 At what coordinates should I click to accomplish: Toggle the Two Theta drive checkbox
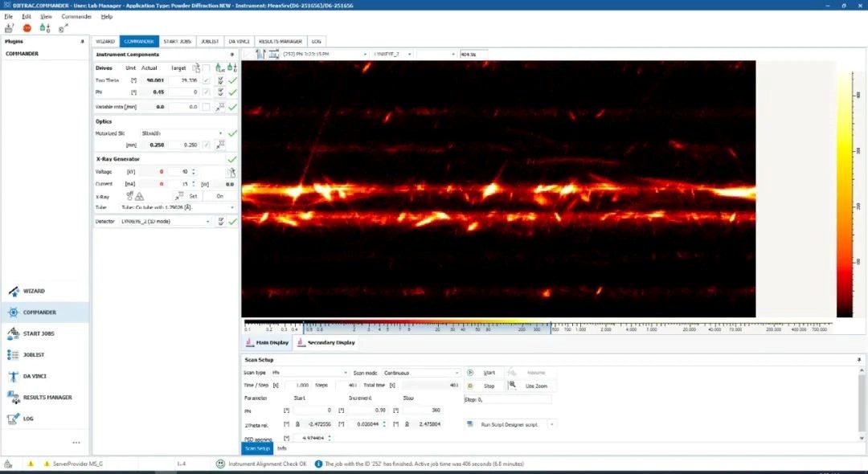coord(207,80)
